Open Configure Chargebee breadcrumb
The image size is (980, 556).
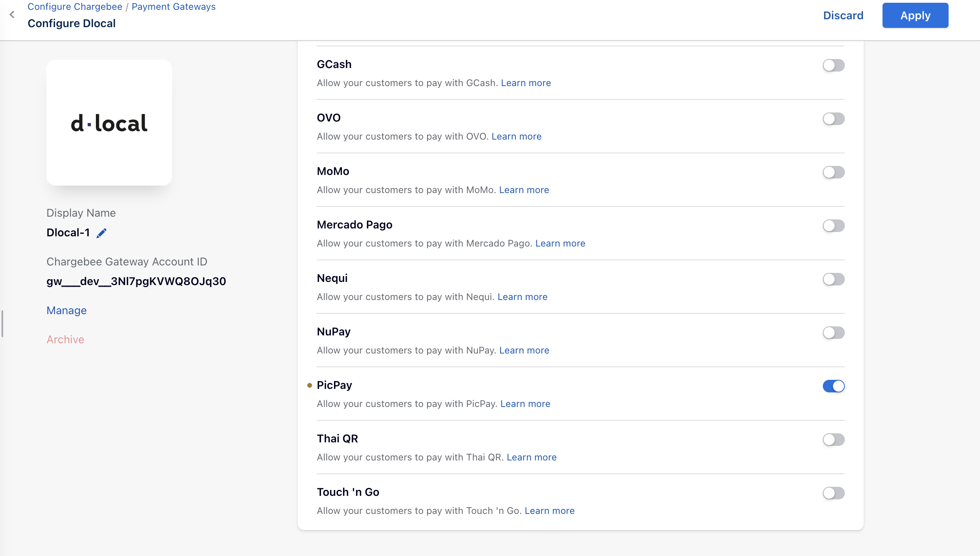(75, 7)
